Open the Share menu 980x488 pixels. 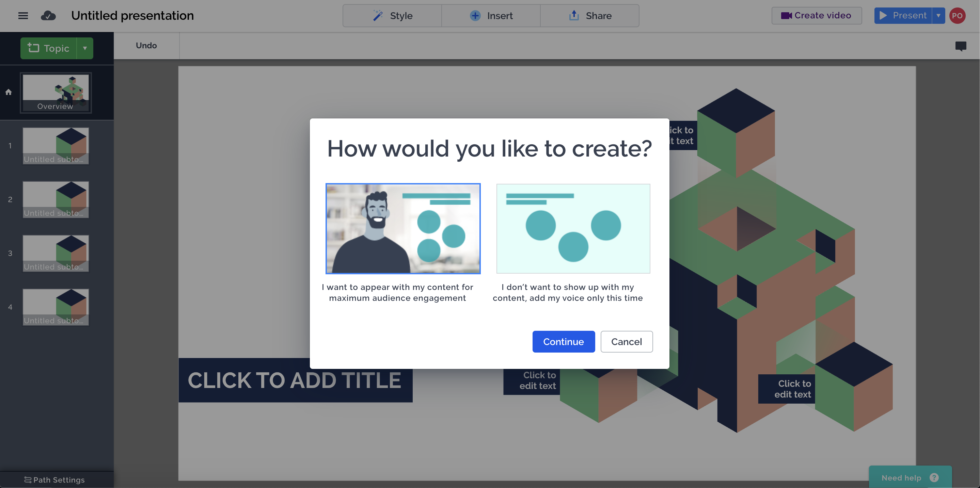click(590, 16)
